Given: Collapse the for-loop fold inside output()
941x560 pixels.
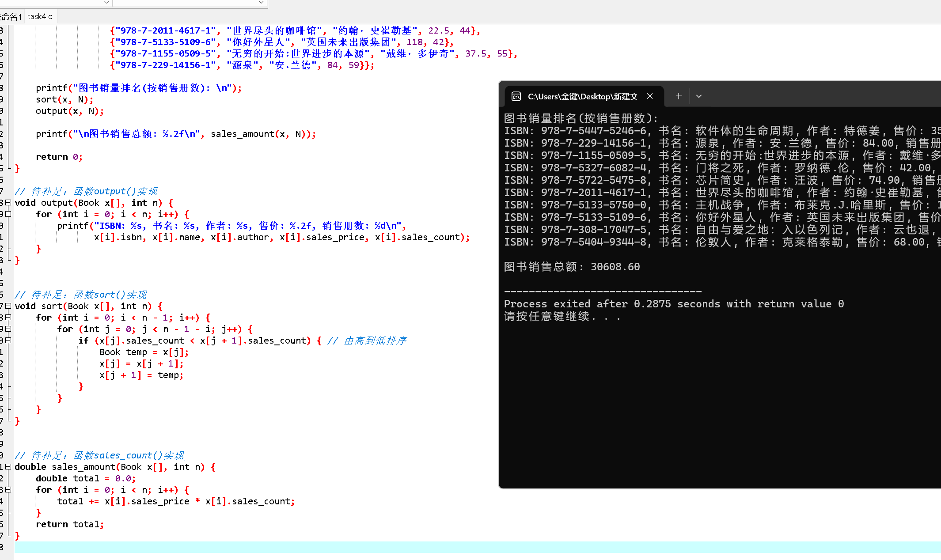Looking at the screenshot, I should pos(8,214).
